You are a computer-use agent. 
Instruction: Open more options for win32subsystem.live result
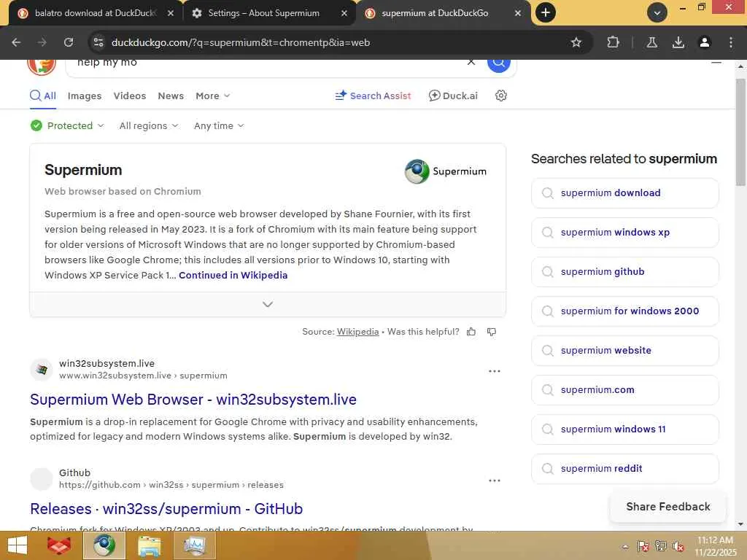(495, 371)
